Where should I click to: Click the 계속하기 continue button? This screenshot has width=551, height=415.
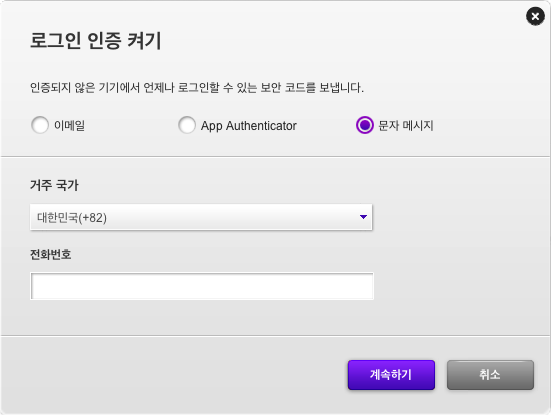pos(391,375)
